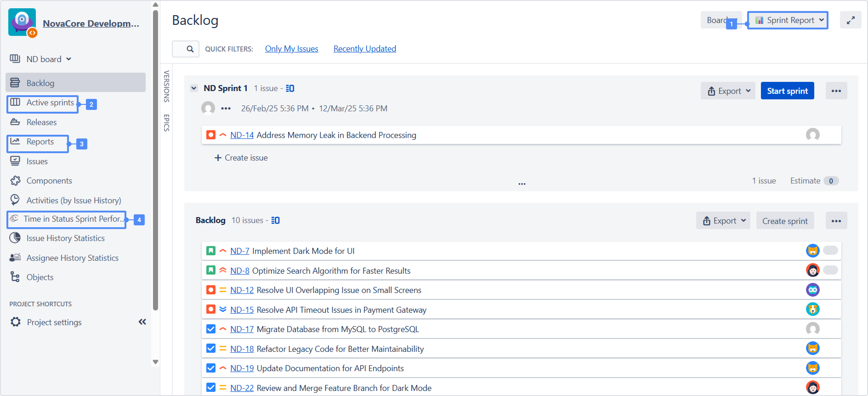The width and height of the screenshot is (868, 396).
Task: Open sprint Export dropdown
Action: (728, 91)
